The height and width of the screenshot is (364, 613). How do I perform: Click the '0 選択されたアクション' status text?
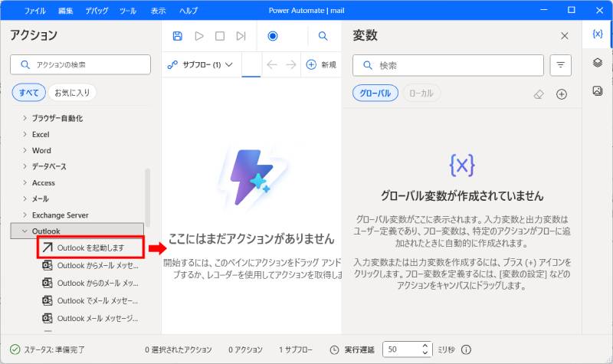pos(179,349)
